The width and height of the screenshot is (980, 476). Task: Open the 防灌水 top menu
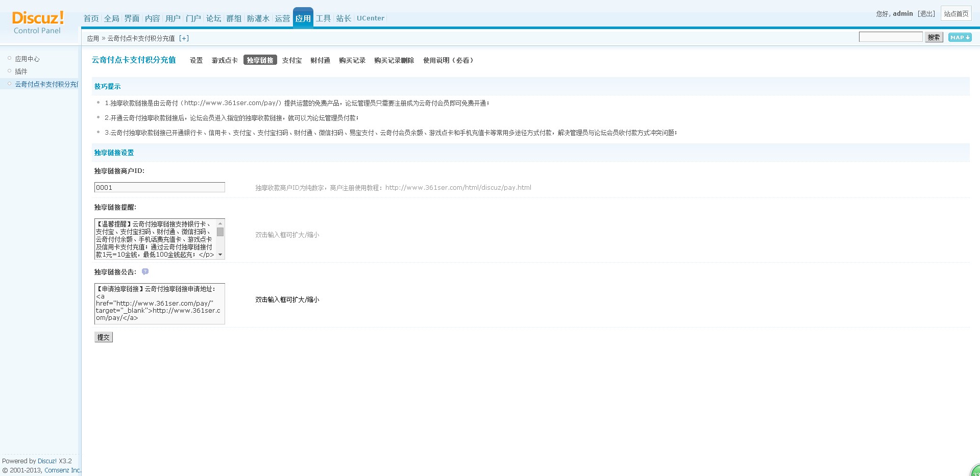(x=258, y=18)
